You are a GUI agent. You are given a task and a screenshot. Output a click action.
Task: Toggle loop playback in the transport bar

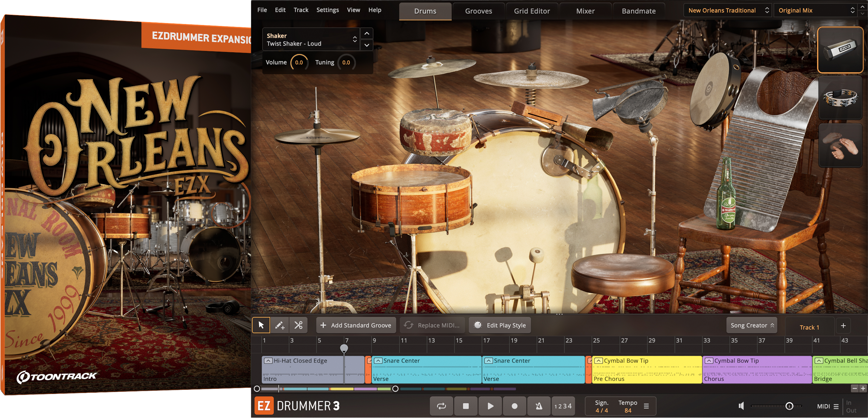click(442, 406)
